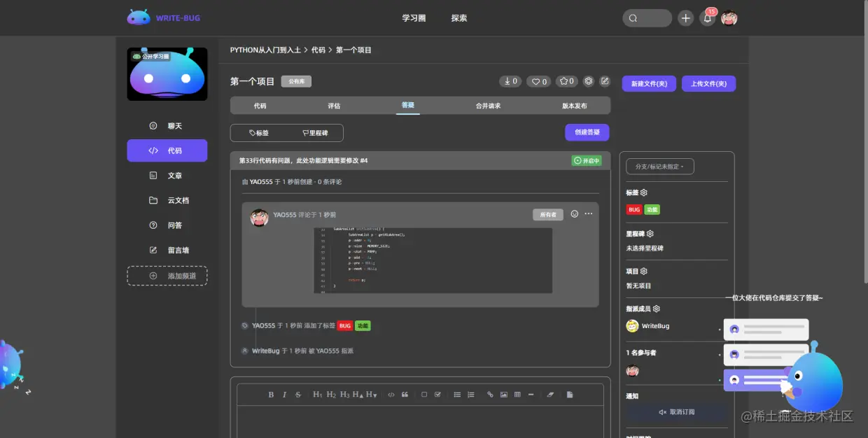The width and height of the screenshot is (868, 438).
Task: Toggle bold formatting in the comment editor
Action: [271, 394]
